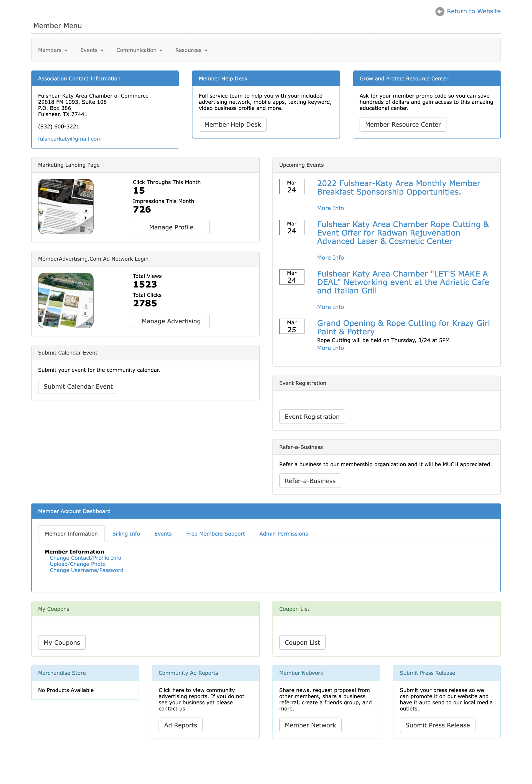Click the Change Username/Password link

tap(86, 570)
